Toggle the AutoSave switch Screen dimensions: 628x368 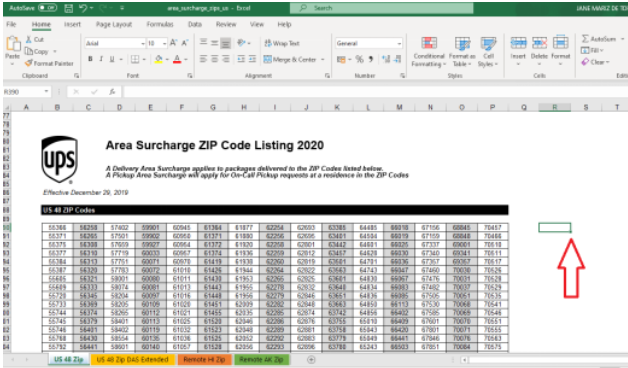click(x=47, y=8)
